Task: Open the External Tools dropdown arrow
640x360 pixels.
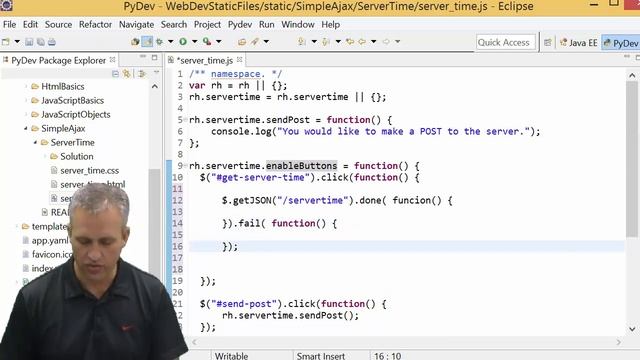Action: [x=219, y=42]
